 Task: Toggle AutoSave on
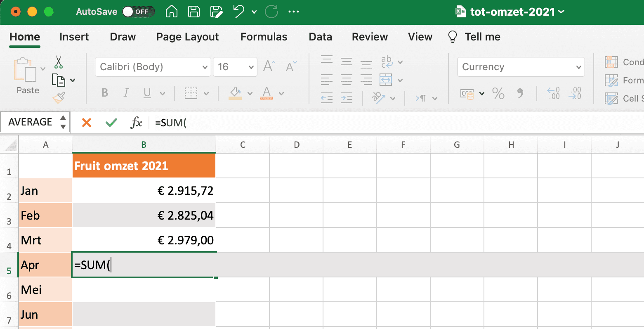[138, 12]
